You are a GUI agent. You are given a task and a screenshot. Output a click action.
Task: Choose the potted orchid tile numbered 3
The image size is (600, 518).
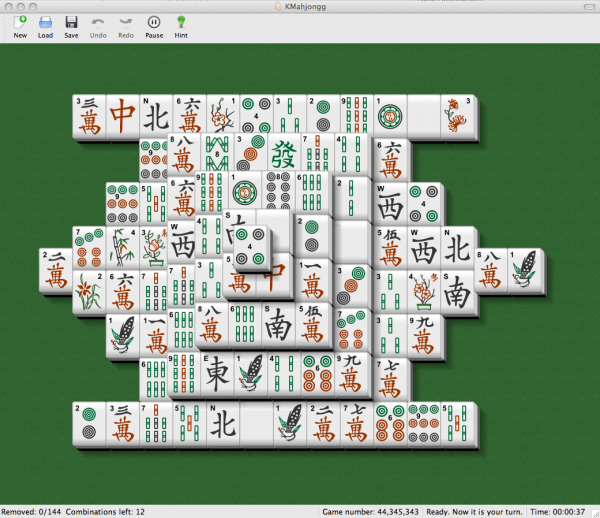tap(154, 248)
